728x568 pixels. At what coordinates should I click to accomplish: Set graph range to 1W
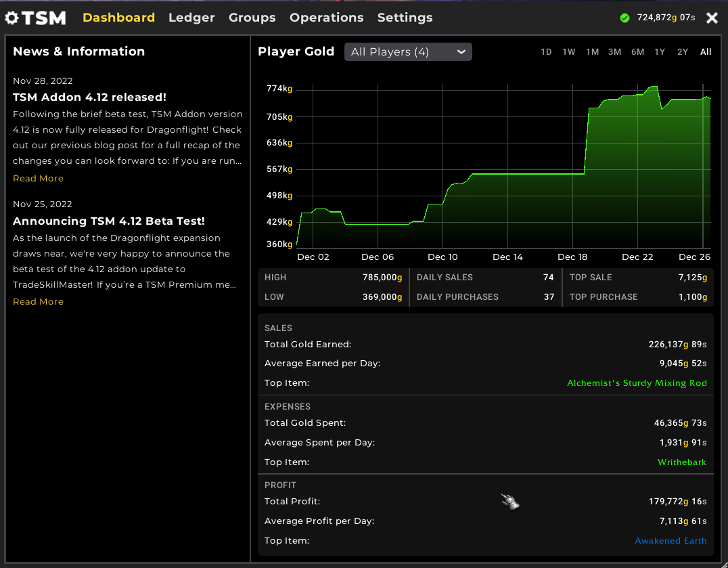(569, 52)
